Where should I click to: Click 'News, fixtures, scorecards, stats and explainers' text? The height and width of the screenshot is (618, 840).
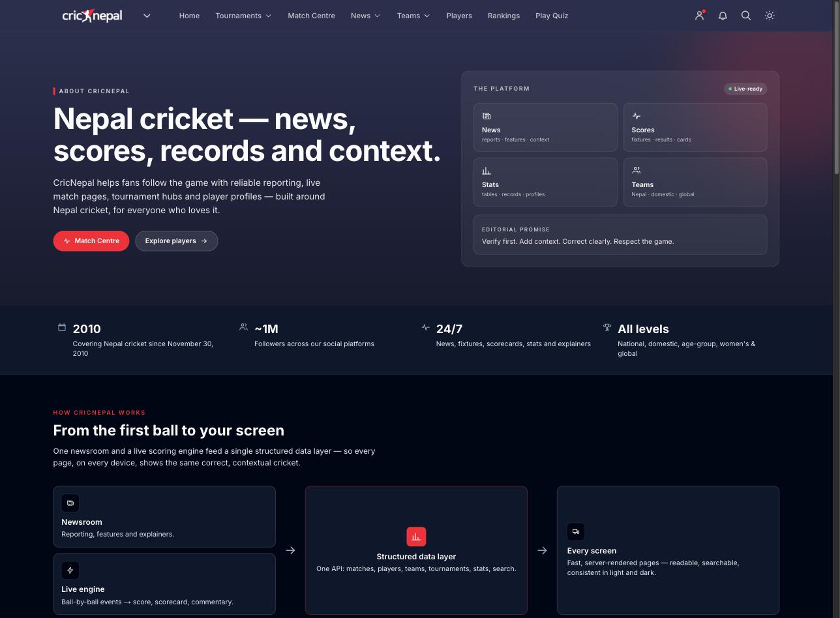click(x=513, y=344)
